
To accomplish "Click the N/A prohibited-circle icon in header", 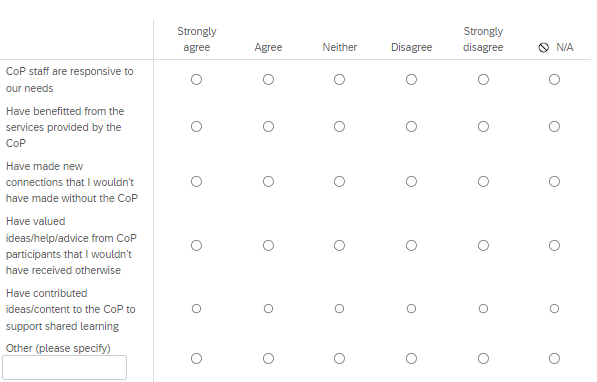I will [x=543, y=48].
